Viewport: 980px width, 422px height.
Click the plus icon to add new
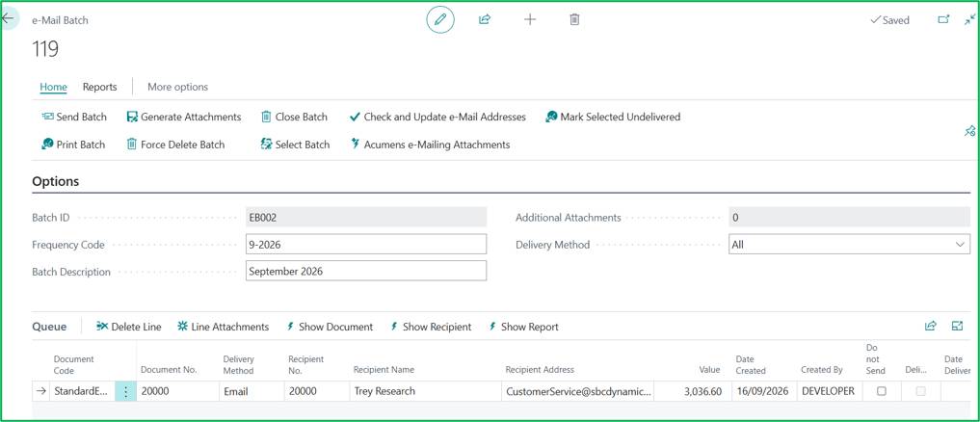(530, 19)
